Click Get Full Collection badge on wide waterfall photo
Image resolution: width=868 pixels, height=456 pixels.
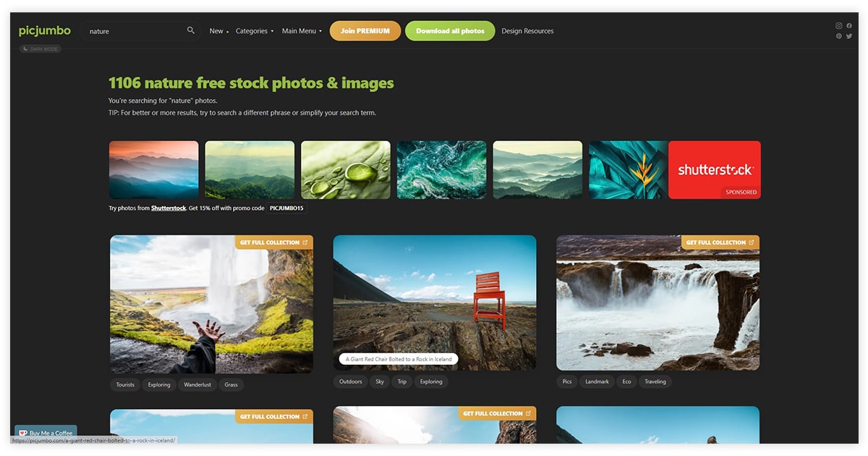point(720,242)
